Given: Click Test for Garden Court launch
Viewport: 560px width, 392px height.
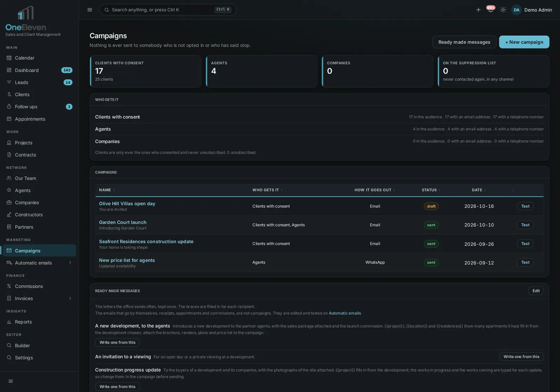Looking at the screenshot, I should click(525, 225).
